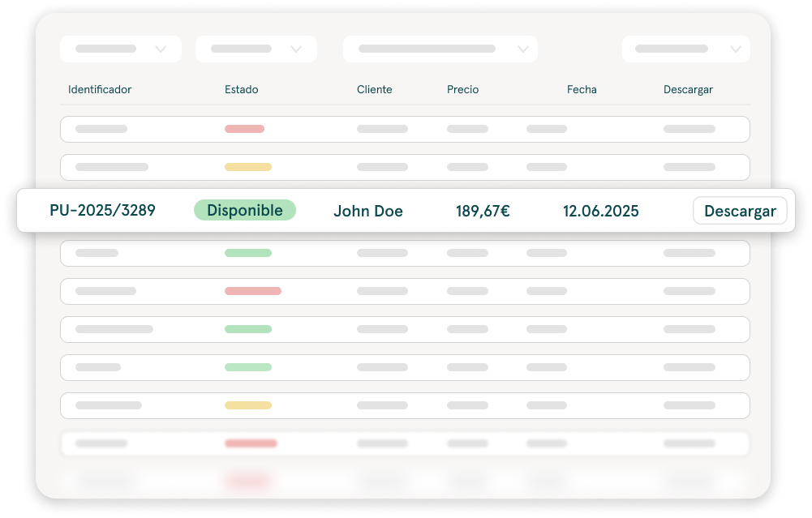The image size is (812, 518).
Task: Open the second filter dropdown above Estado
Action: [256, 49]
